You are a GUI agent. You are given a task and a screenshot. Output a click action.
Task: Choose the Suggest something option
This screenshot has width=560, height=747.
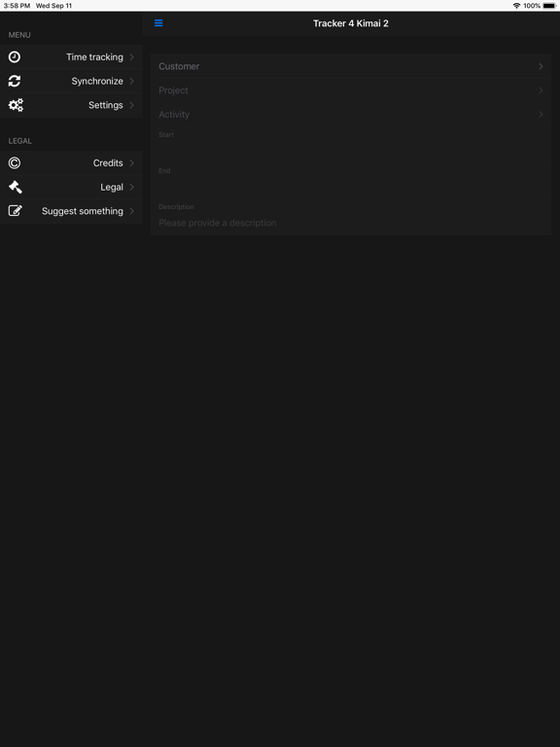tap(83, 211)
